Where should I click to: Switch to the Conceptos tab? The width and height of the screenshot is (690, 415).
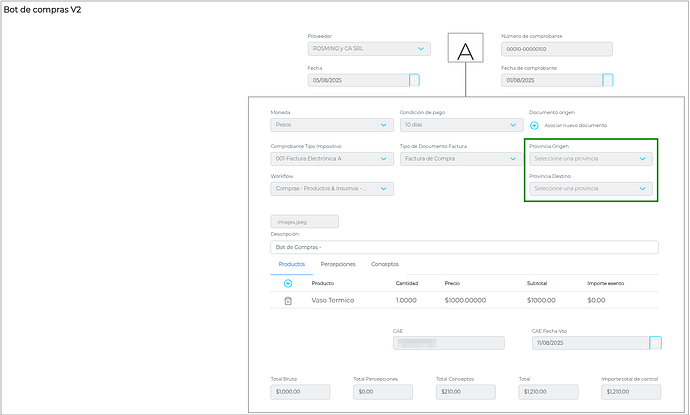[384, 264]
